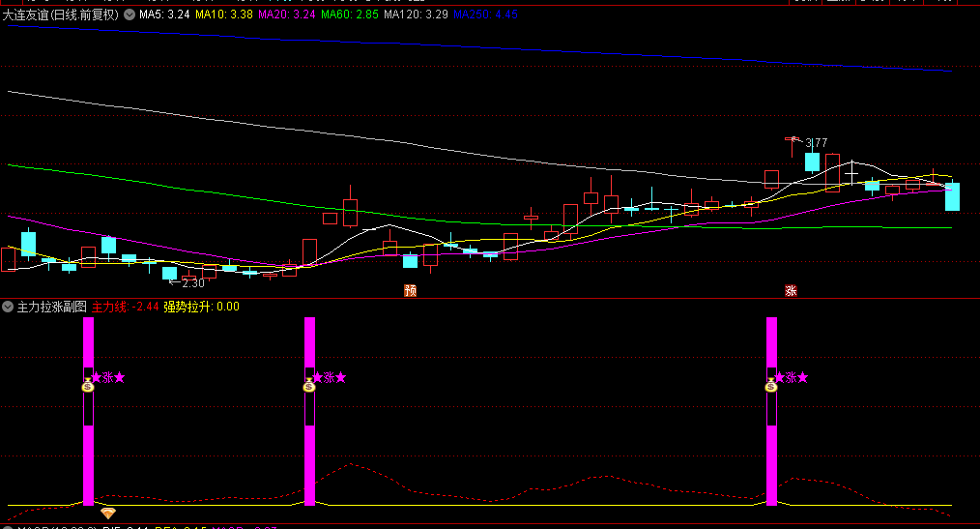
Task: Click the 预 marker icon below the candles
Action: 410,291
